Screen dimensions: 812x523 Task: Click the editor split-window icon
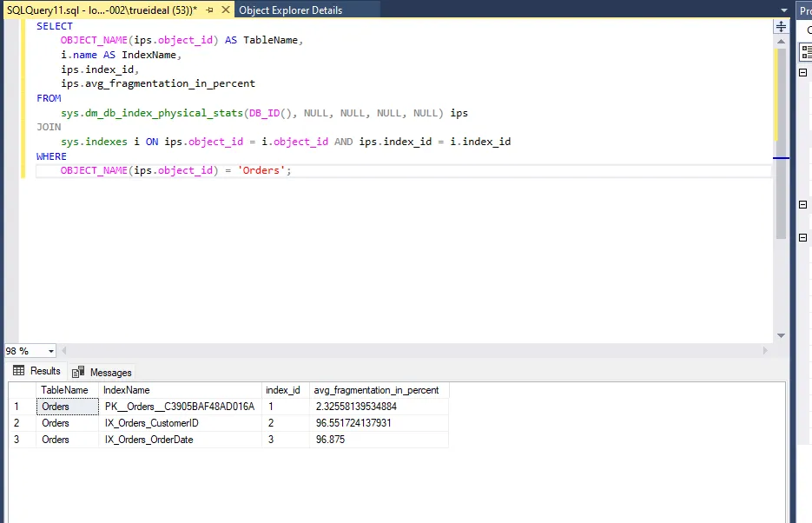pyautogui.click(x=781, y=27)
